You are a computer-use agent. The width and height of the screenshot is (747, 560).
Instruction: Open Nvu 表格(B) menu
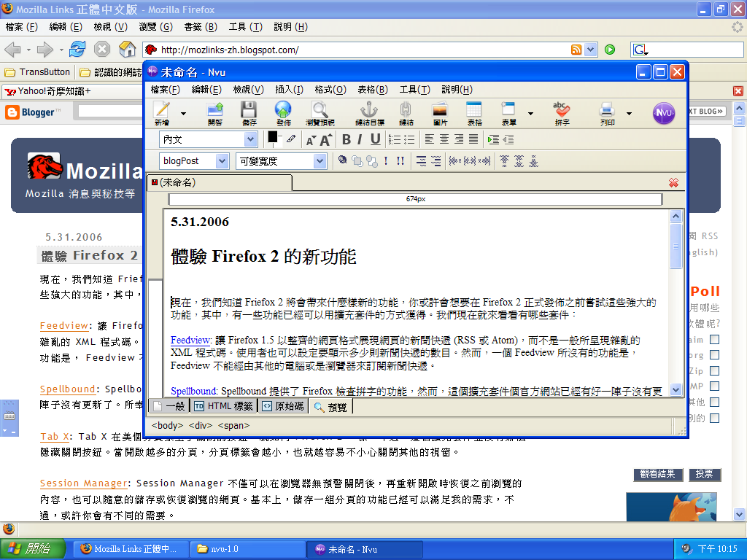click(x=373, y=90)
